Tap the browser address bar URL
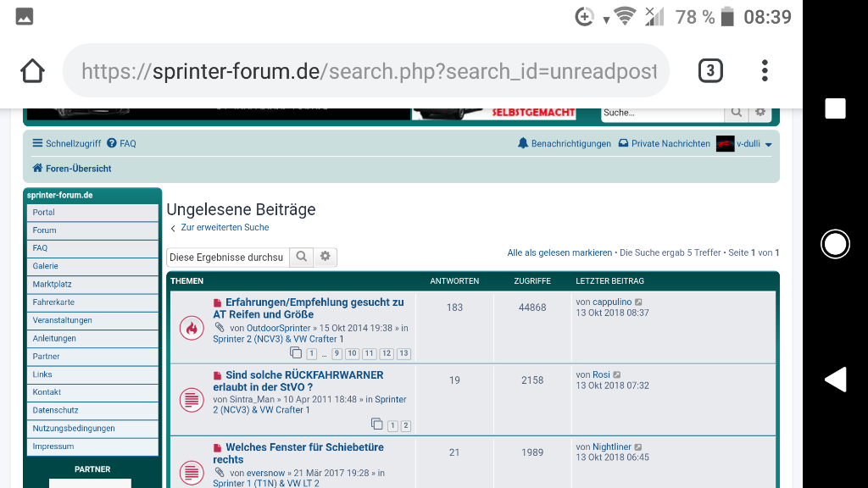This screenshot has width=868, height=488. pyautogui.click(x=369, y=71)
